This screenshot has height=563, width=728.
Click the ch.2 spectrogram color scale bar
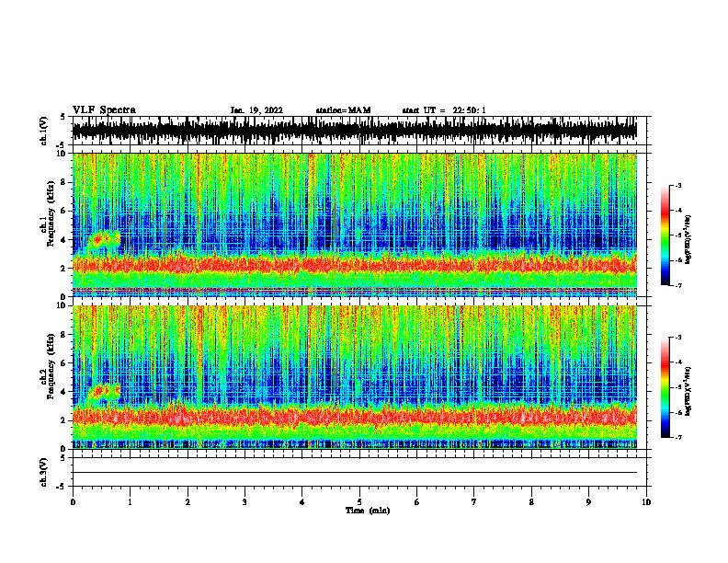click(665, 387)
